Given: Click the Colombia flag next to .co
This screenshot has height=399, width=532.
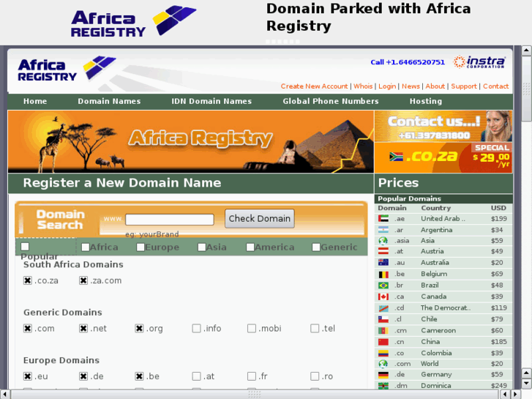Looking at the screenshot, I should [x=383, y=353].
